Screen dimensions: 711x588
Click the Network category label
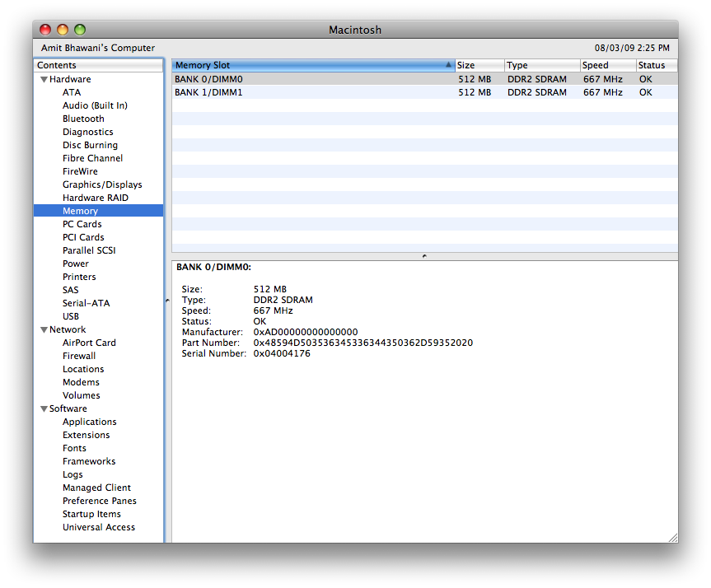coord(68,329)
